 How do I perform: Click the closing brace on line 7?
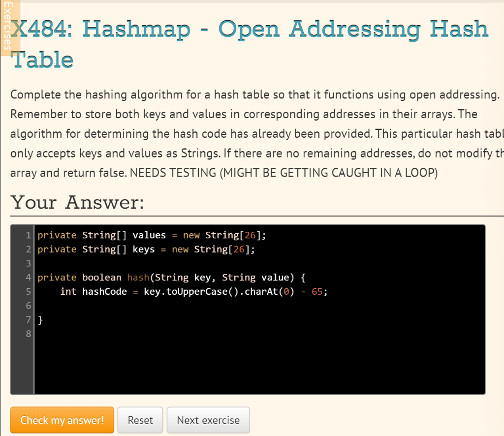tap(40, 319)
